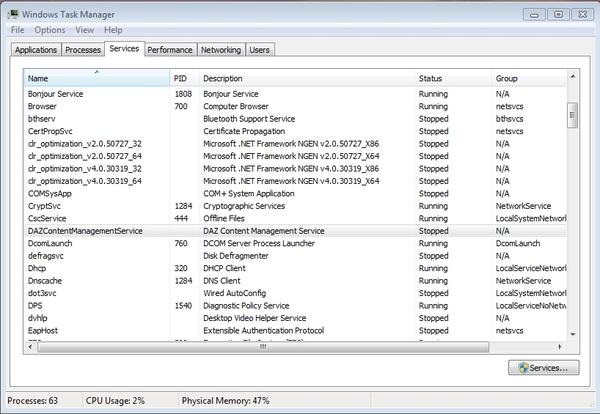
Task: Click the Task Manager title bar icon
Action: click(x=13, y=15)
